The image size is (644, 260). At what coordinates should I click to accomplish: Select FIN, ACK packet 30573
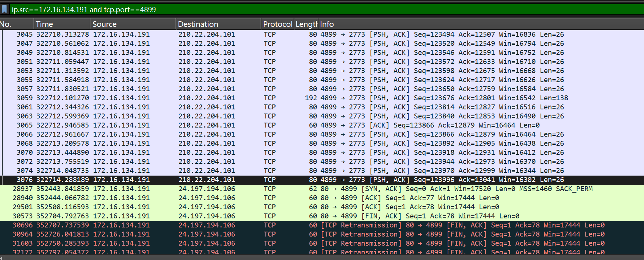[x=322, y=216]
